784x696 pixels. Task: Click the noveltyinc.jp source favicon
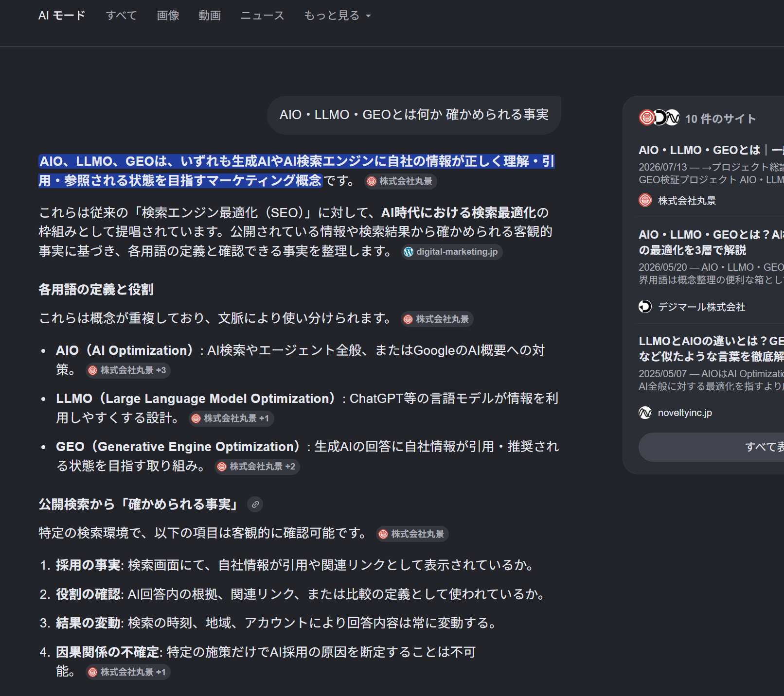tap(645, 413)
